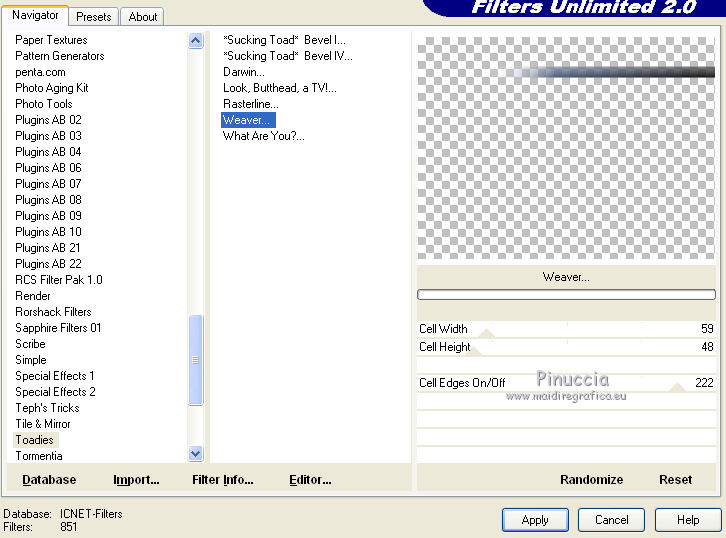Click the category list scroll up arrow
Screen dimensions: 726x538
[x=195, y=41]
